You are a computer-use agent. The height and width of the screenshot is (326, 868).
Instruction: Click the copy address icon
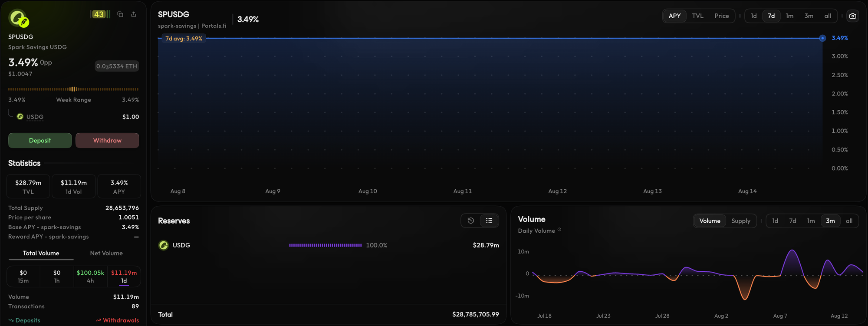(x=120, y=14)
